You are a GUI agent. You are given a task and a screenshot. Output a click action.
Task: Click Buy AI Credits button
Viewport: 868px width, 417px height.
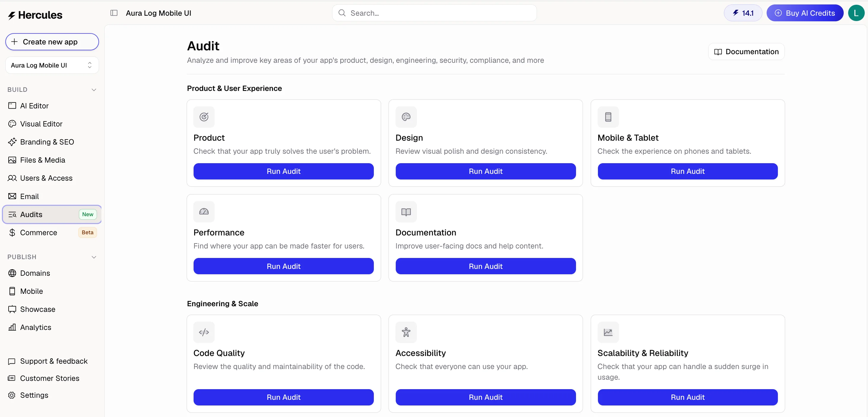pyautogui.click(x=805, y=13)
